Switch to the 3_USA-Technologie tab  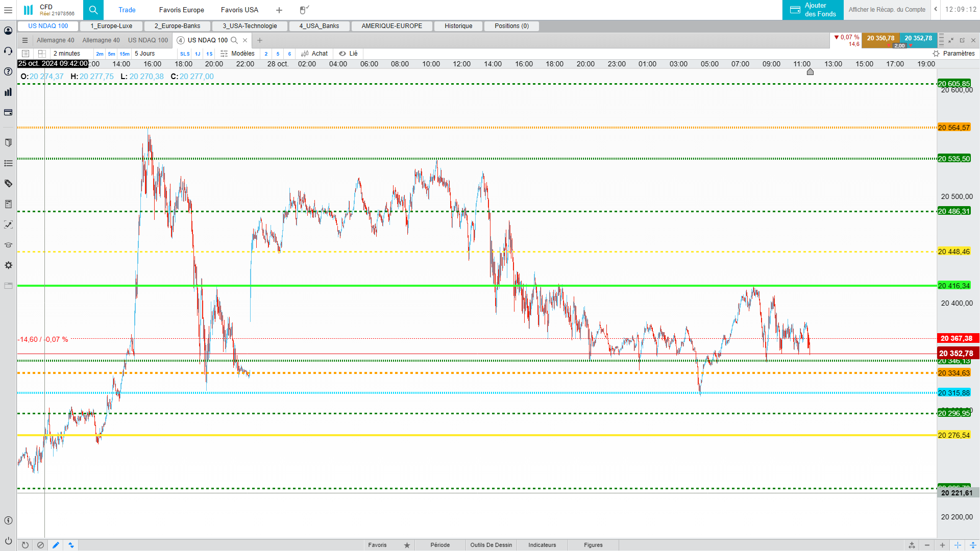coord(250,26)
